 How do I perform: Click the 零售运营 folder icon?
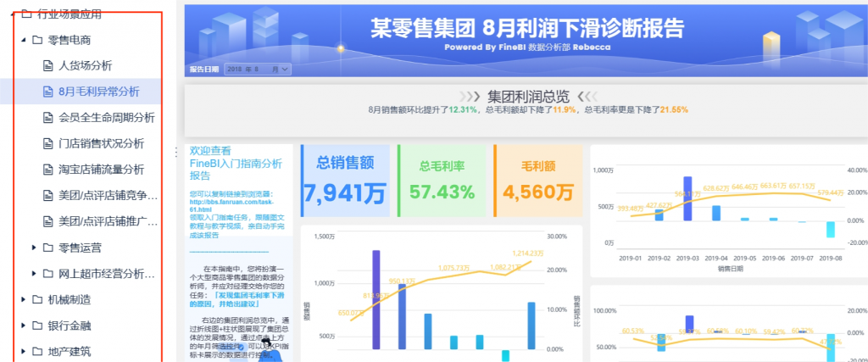point(48,248)
